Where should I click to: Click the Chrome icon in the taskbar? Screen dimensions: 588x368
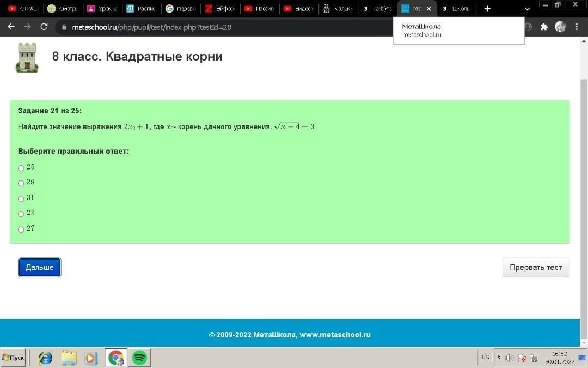[x=116, y=358]
